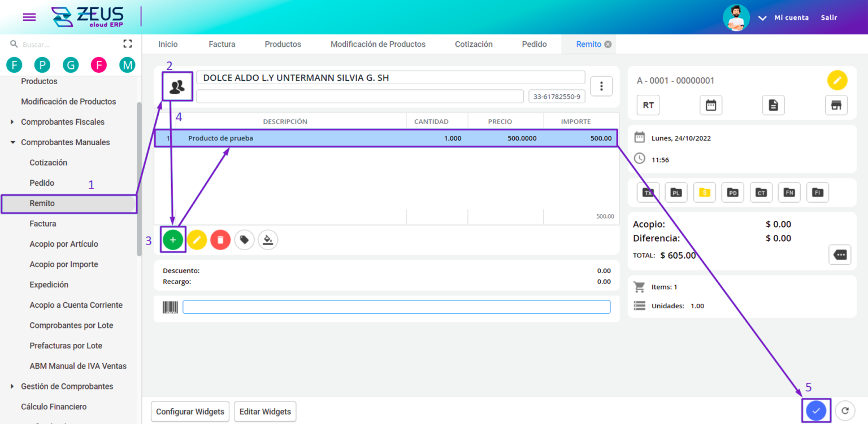Click the Configurar Widgets button

click(190, 412)
